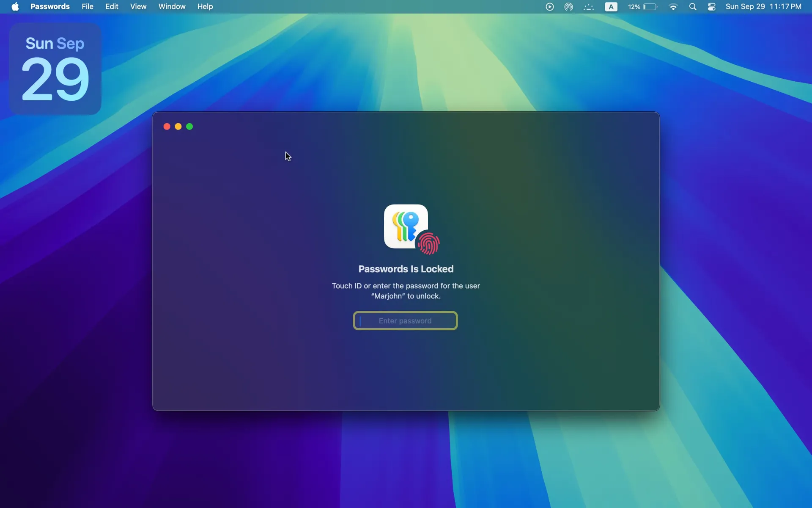The width and height of the screenshot is (812, 508).
Task: Open the Now Playing menu bar icon
Action: click(x=549, y=7)
